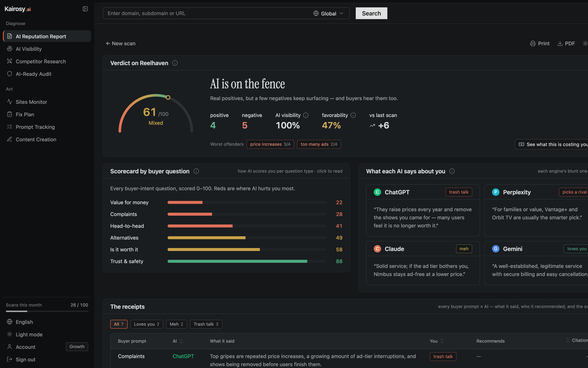Filter receipts by Trash talk
Image resolution: width=588 pixels, height=368 pixels.
[206, 324]
